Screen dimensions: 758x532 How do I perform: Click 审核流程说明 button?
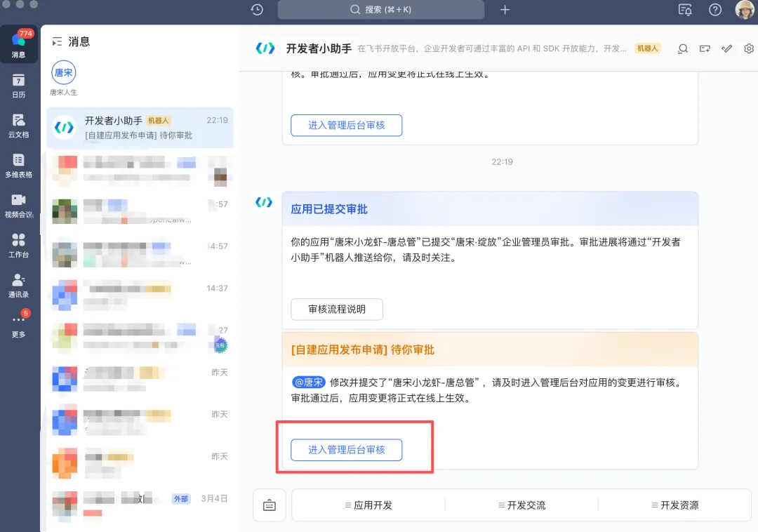click(336, 310)
